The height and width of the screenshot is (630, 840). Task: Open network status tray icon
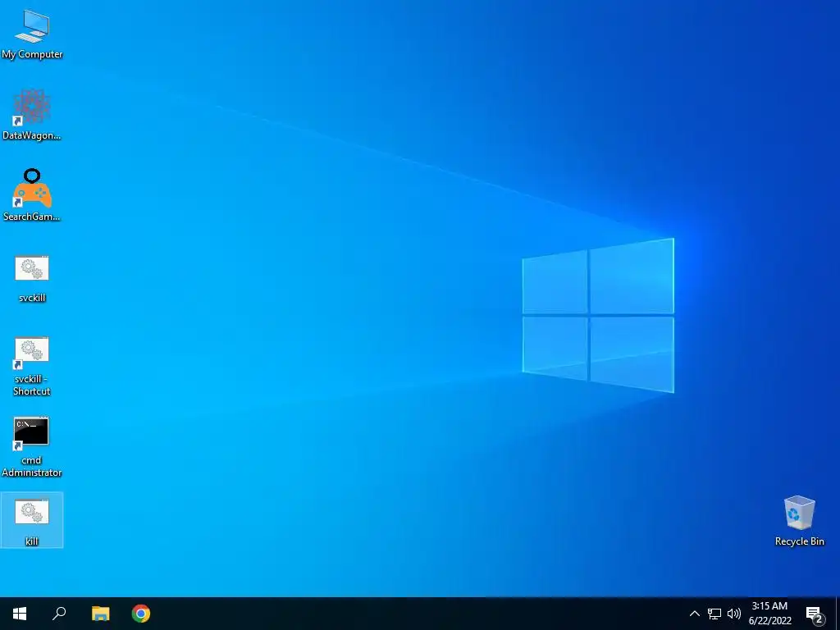tap(714, 614)
